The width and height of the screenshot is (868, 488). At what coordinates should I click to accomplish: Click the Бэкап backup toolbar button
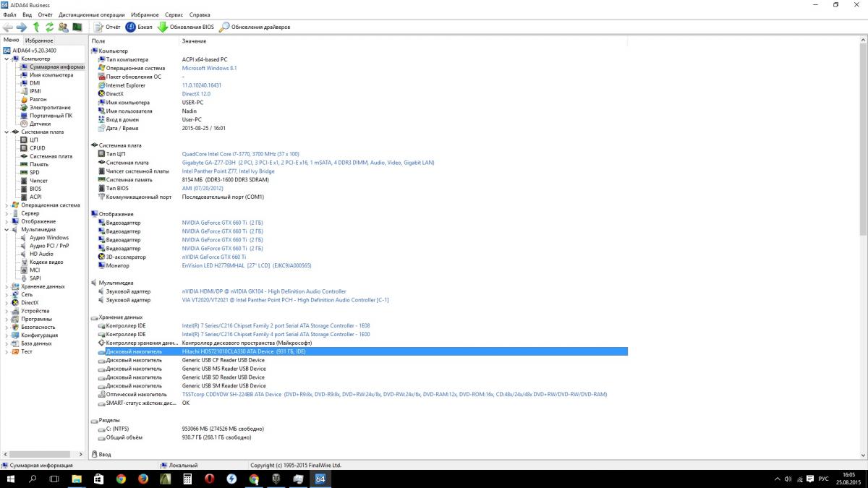(139, 27)
